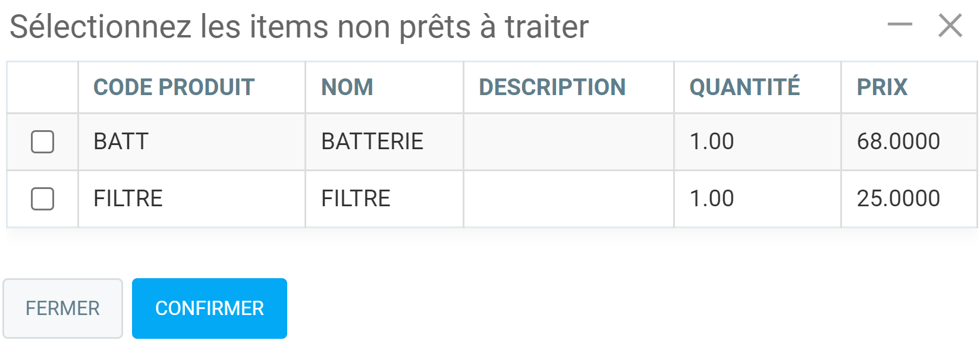This screenshot has width=980, height=340.
Task: Tick the checkbox in the FILTRE row
Action: [x=42, y=199]
